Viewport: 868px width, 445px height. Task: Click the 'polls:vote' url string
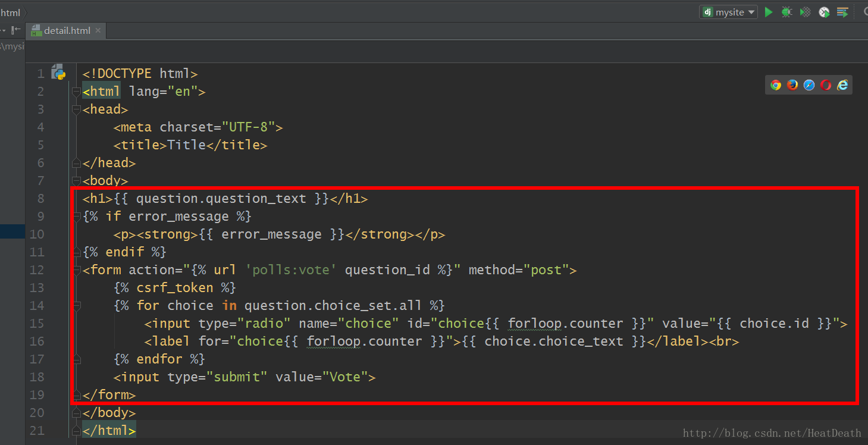tap(291, 270)
